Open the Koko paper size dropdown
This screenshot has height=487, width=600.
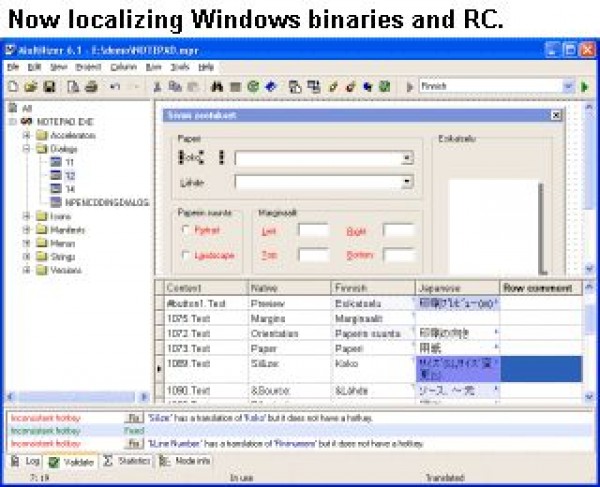(x=407, y=158)
